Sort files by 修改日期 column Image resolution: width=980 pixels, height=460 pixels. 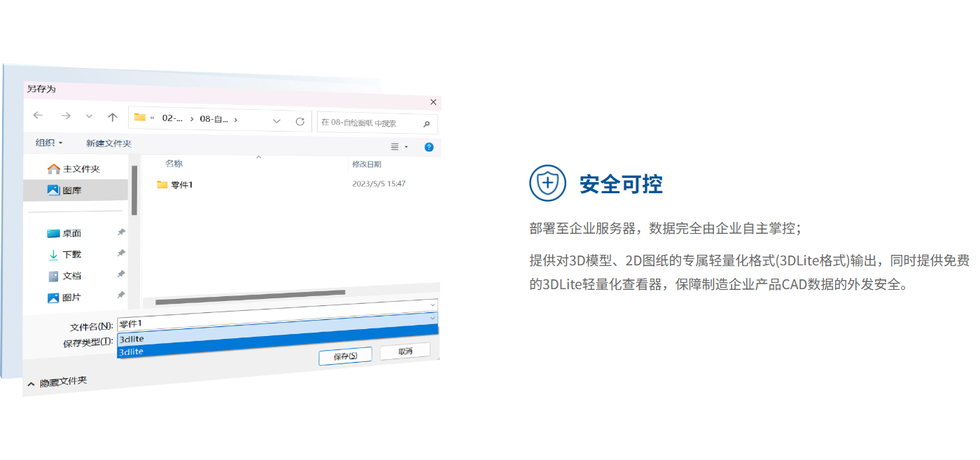pos(366,164)
